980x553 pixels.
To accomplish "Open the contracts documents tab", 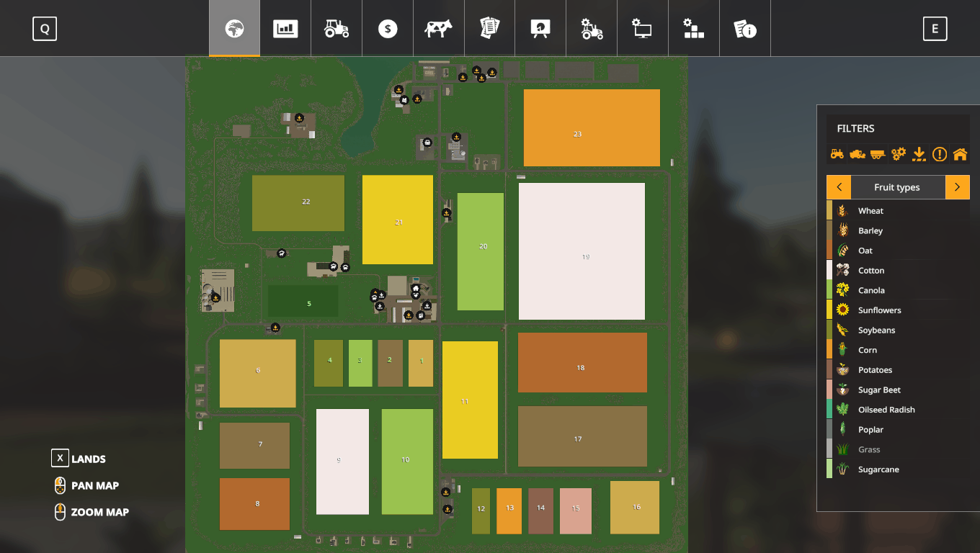I will [490, 29].
